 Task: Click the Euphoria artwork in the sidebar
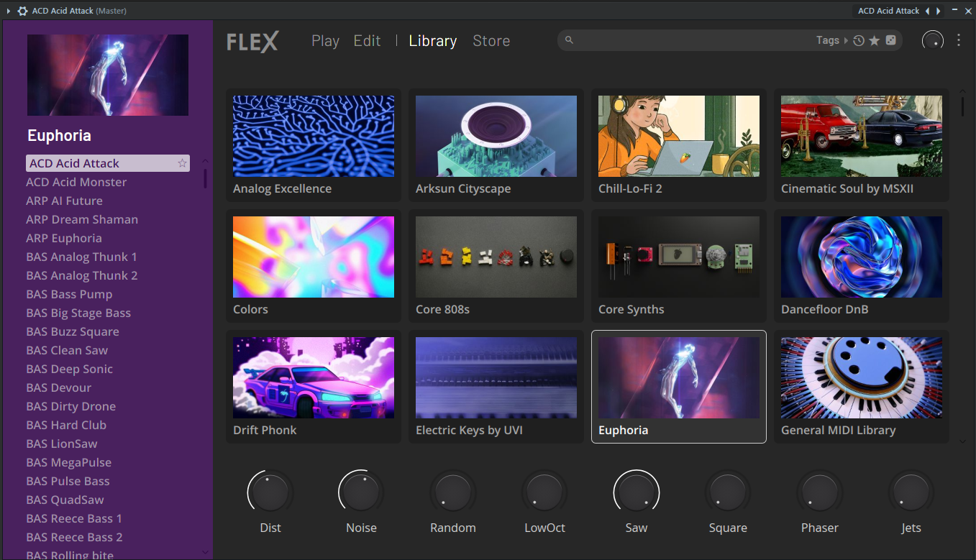tap(108, 75)
